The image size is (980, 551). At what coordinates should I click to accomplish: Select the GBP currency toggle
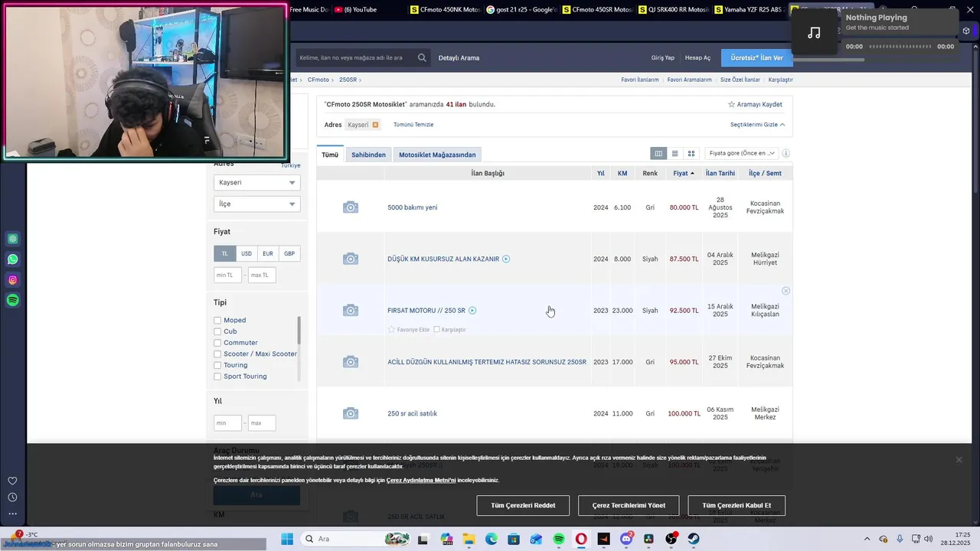tap(289, 253)
